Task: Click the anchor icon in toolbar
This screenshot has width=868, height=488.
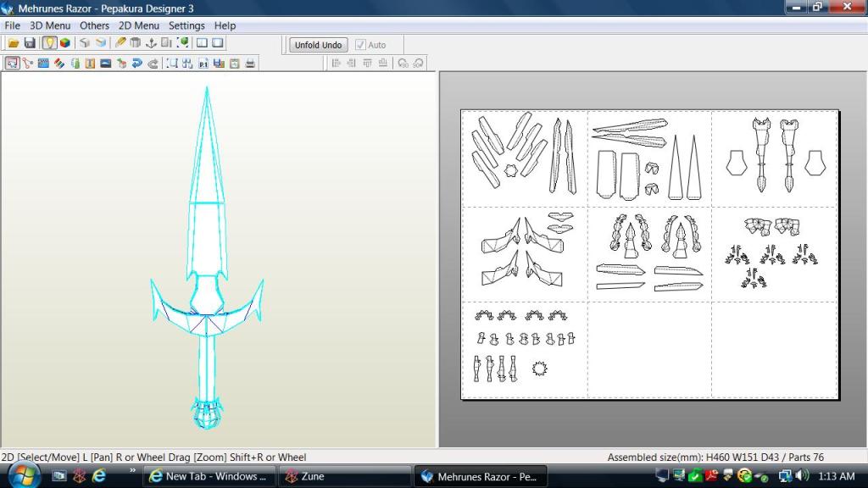Action: pos(151,43)
